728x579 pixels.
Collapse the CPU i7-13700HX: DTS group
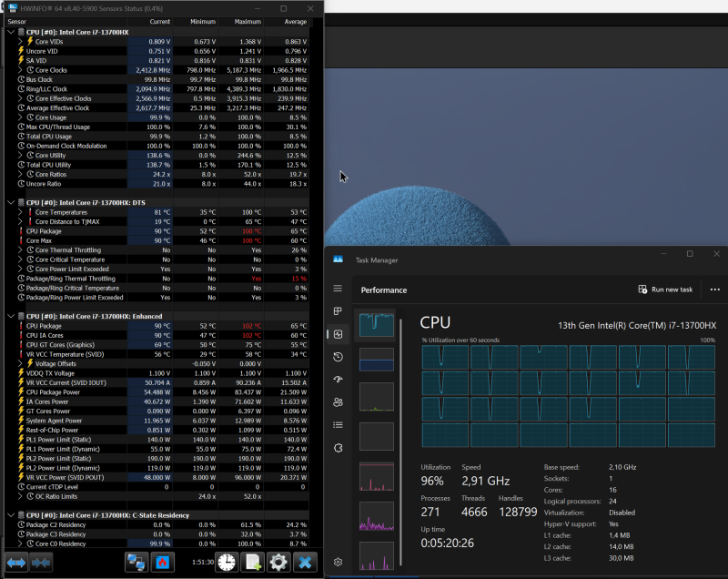click(11, 202)
